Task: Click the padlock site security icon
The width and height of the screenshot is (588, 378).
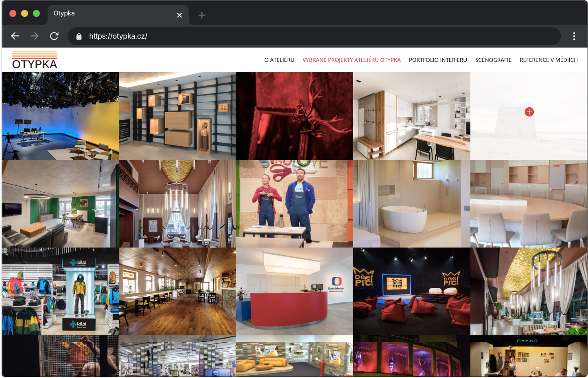Action: point(79,37)
